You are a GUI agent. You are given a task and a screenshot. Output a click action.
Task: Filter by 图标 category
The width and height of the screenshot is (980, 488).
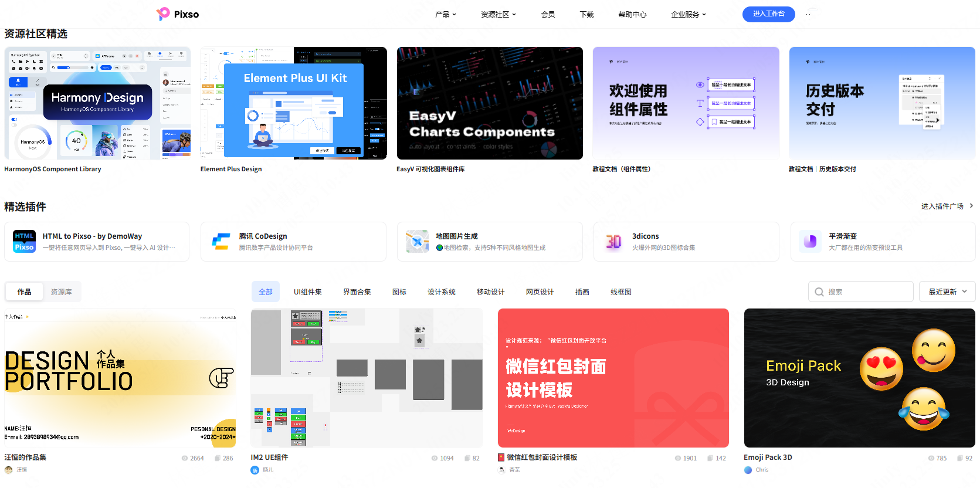coord(399,292)
